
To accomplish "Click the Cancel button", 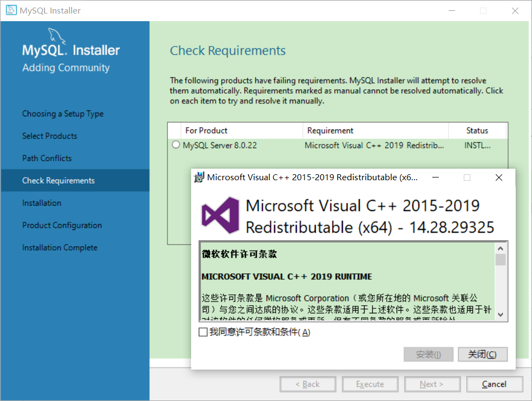I will (x=495, y=384).
